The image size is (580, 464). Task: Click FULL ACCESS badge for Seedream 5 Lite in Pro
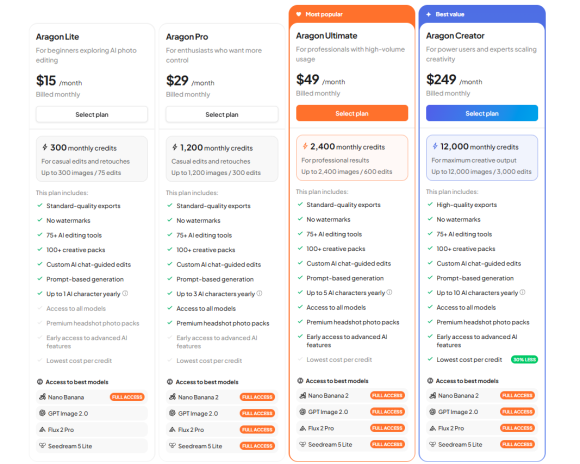click(x=257, y=446)
